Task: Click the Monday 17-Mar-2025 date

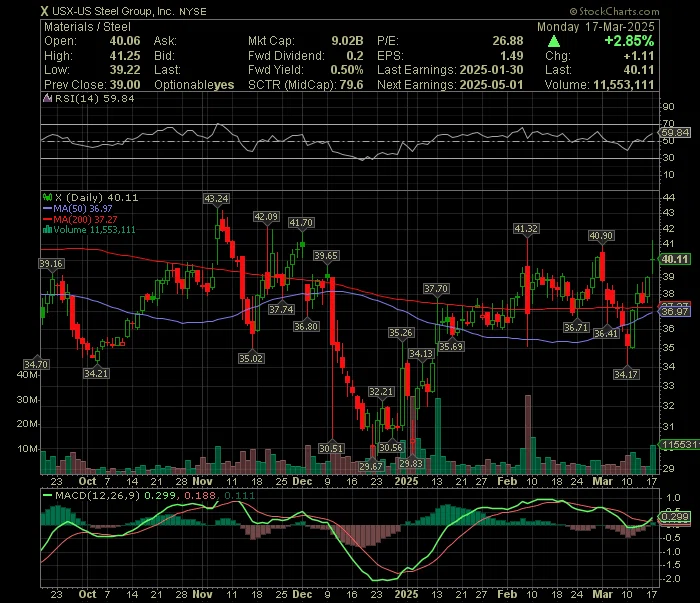Action: click(x=596, y=27)
